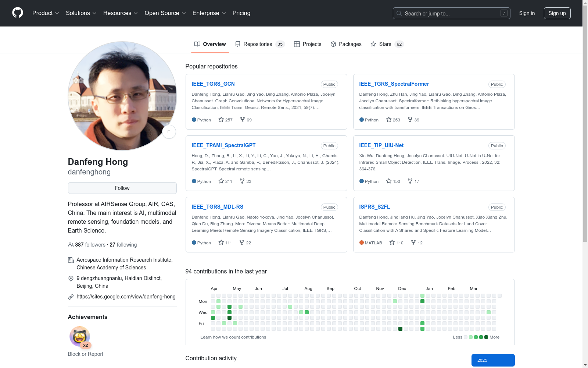The image size is (588, 368).
Task: Switch to the Projects tab
Action: (308, 44)
